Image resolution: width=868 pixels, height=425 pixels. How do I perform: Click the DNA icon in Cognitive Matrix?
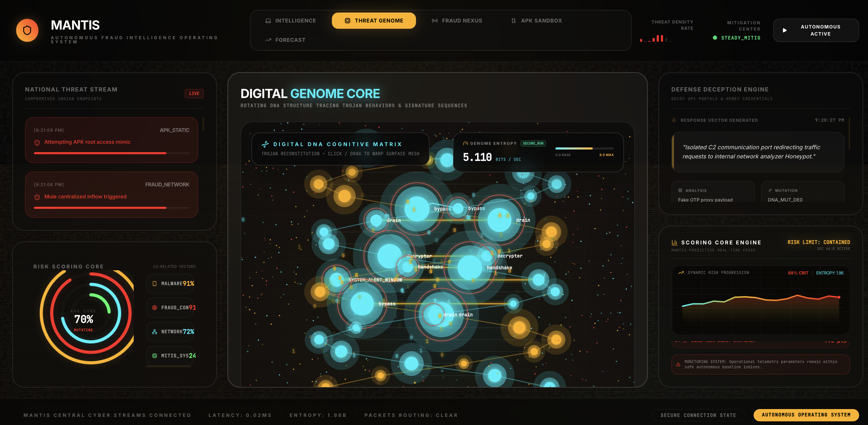point(266,144)
